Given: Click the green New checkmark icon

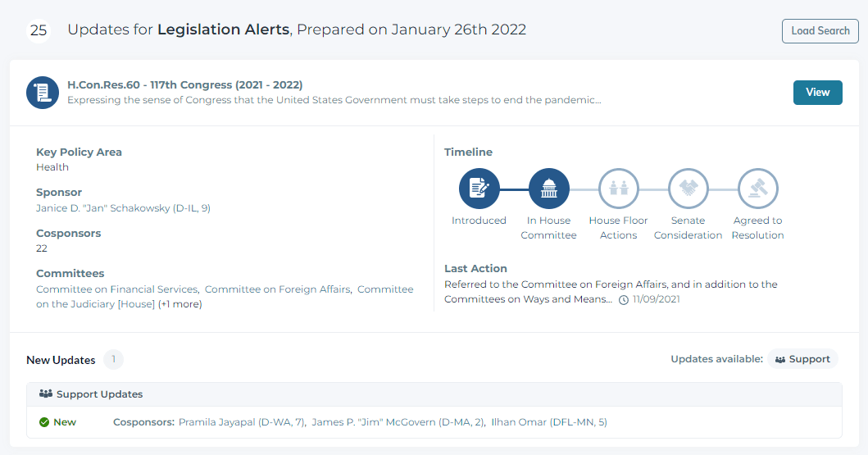Looking at the screenshot, I should [44, 422].
